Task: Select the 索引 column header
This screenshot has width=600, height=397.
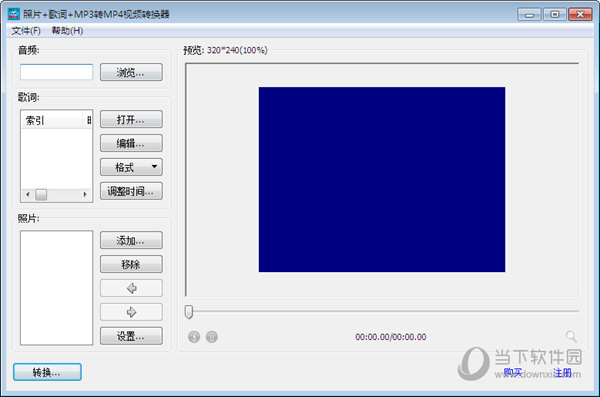Action: coord(52,121)
